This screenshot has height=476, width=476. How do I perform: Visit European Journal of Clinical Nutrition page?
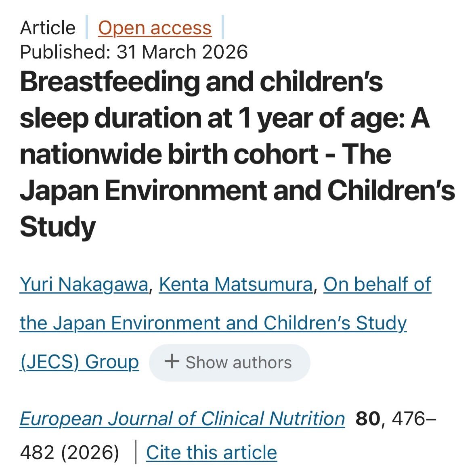point(182,419)
